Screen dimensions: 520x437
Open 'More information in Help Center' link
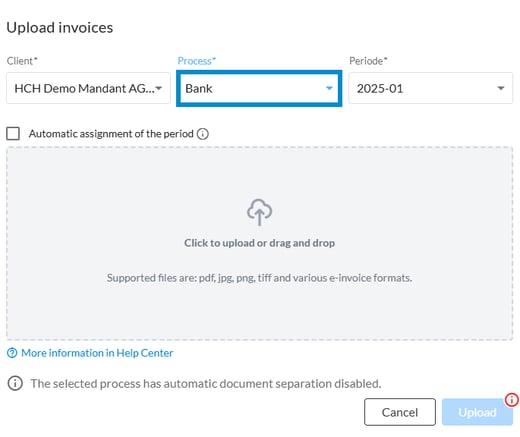tap(97, 353)
